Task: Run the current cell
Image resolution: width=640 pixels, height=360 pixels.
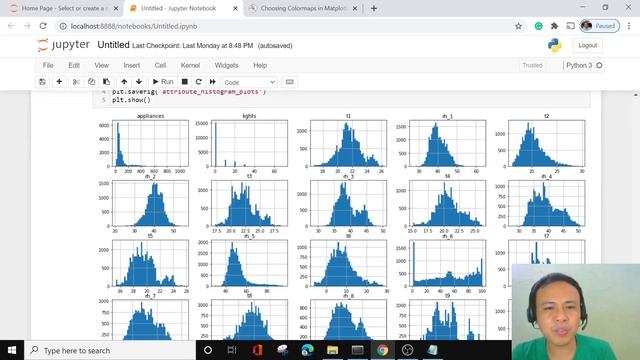Action: coord(163,82)
